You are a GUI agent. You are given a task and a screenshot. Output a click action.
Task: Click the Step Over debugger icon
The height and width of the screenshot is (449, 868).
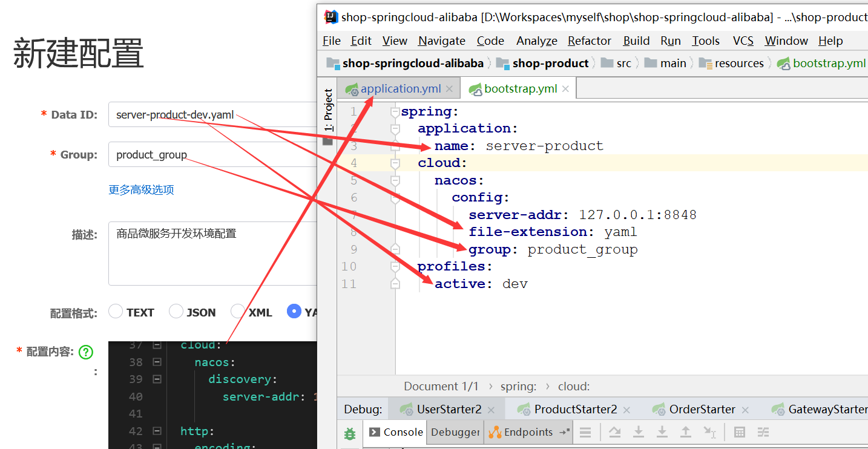[615, 432]
